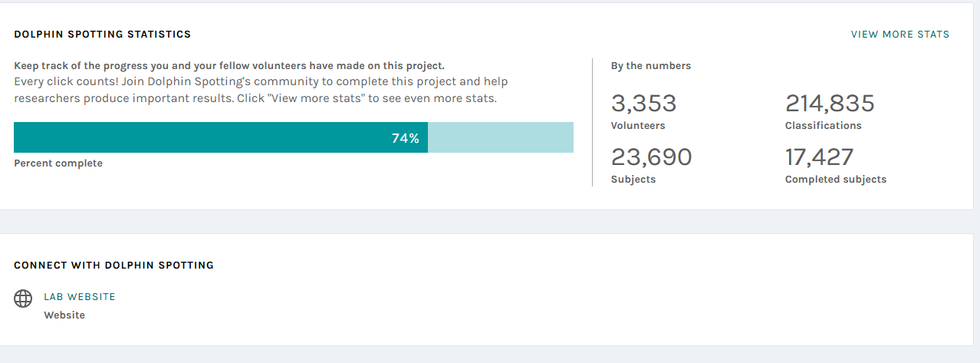
Task: Click the Connect With Dolphin Spotting heading
Action: click(113, 266)
